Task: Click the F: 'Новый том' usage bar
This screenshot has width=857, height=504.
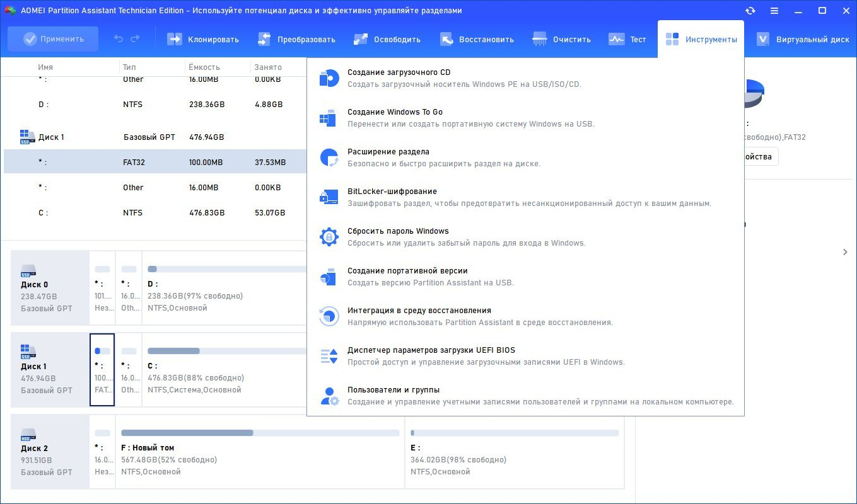Action: [x=260, y=433]
